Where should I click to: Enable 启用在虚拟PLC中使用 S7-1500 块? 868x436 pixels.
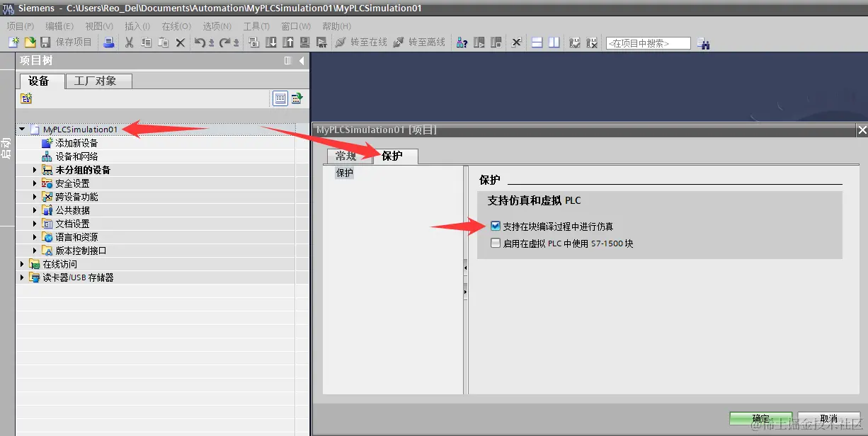[x=495, y=243]
